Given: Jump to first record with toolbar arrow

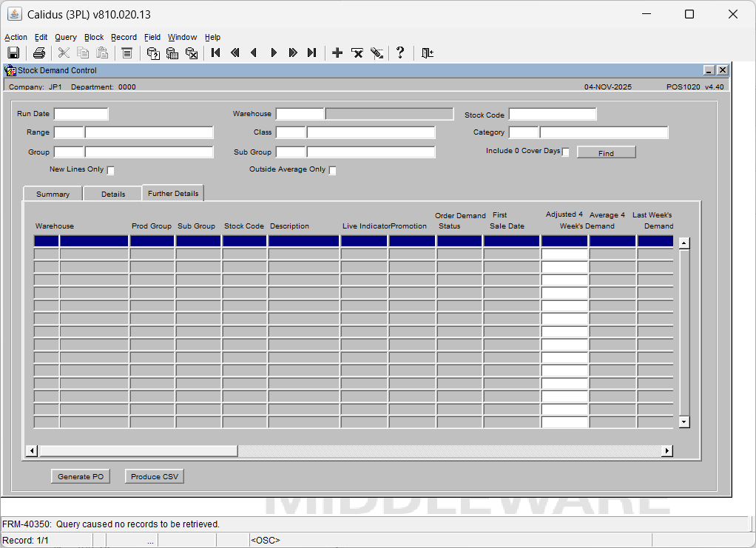Looking at the screenshot, I should tap(215, 53).
